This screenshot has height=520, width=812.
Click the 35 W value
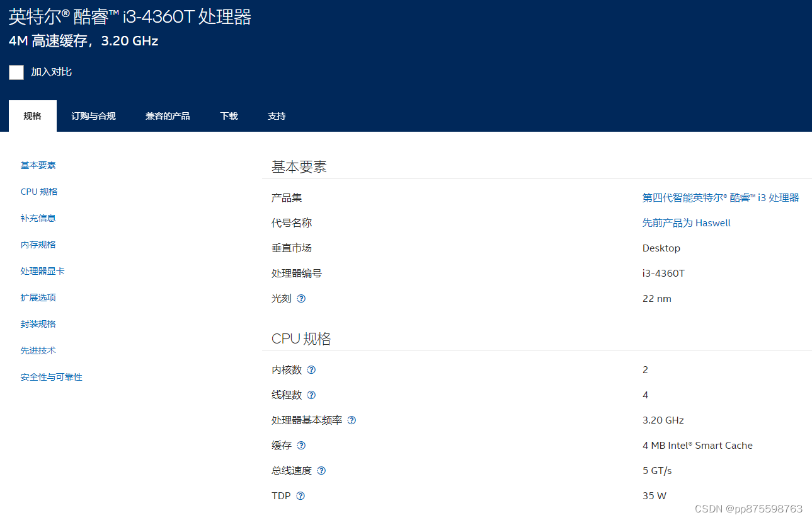point(655,496)
